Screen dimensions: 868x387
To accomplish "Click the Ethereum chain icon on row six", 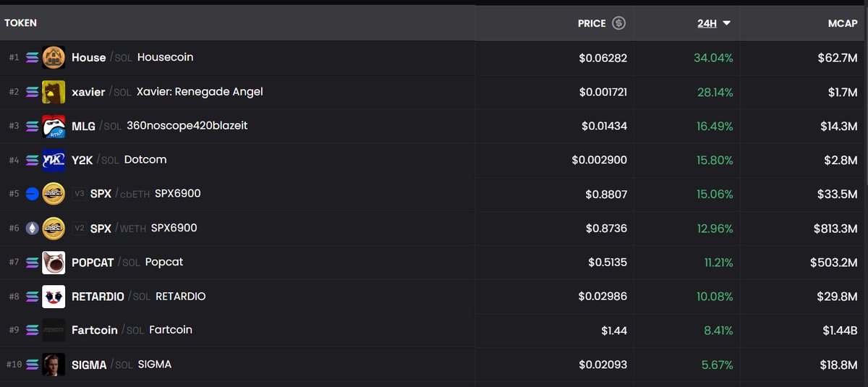I will tap(33, 229).
